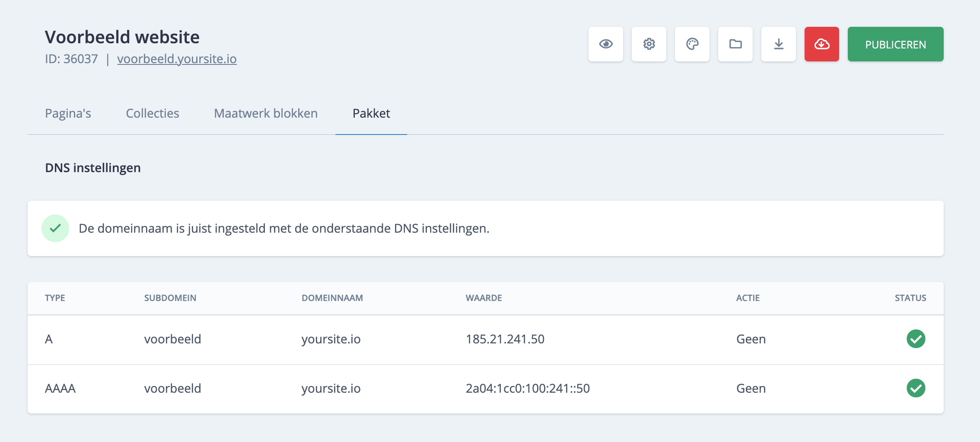980x442 pixels.
Task: Click the Status column header
Action: point(910,298)
